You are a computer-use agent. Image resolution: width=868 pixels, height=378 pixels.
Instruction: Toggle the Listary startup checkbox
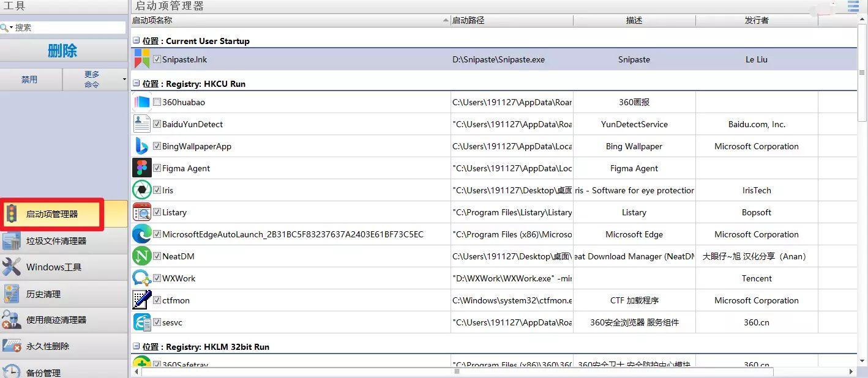[157, 212]
